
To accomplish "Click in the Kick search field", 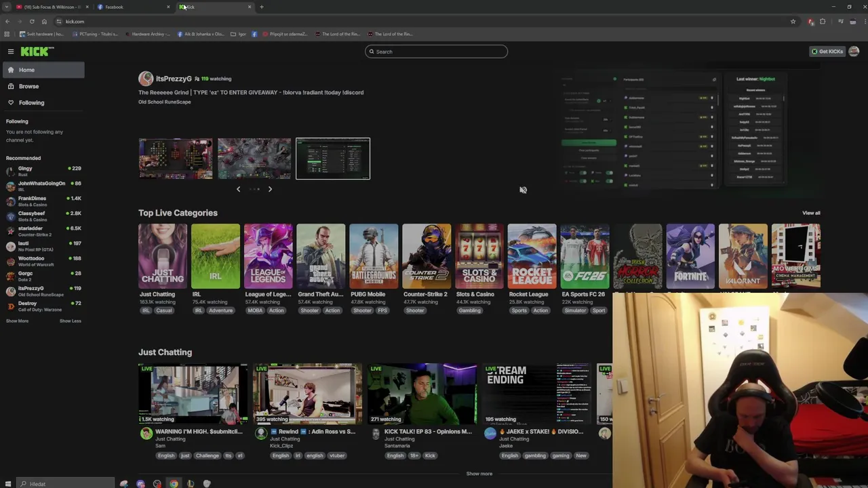I will [436, 52].
